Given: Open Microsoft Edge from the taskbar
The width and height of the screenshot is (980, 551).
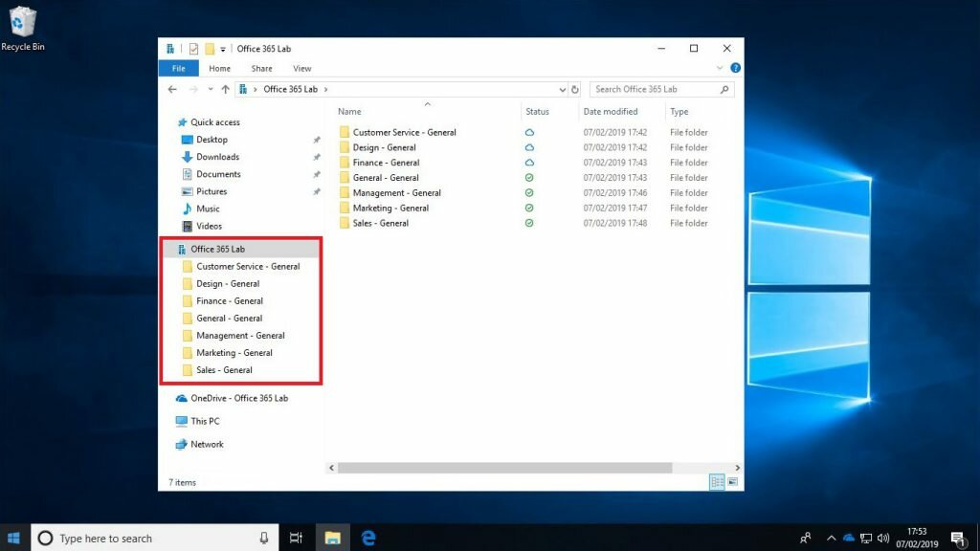Looking at the screenshot, I should [368, 538].
